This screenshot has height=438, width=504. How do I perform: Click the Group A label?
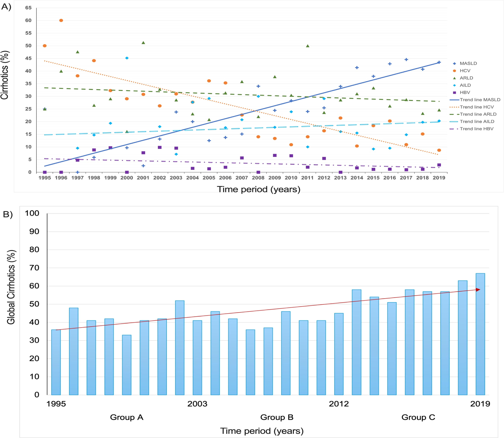click(x=127, y=417)
